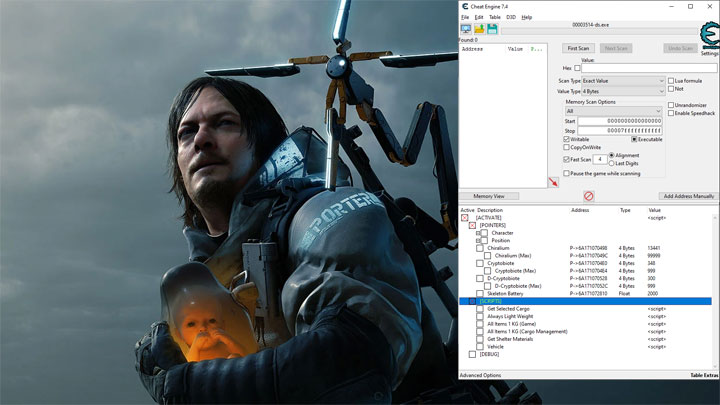Select the D-Cryptobiote (Max) row
The image size is (720, 405).
(585, 286)
